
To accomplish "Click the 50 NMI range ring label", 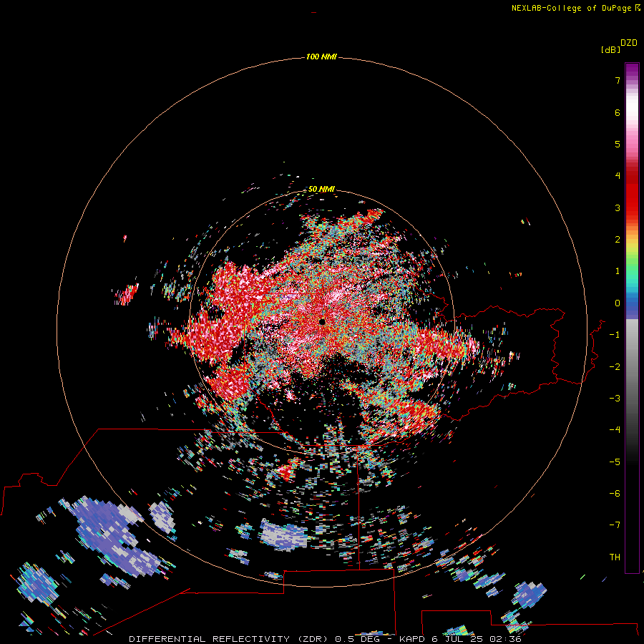I will click(321, 189).
